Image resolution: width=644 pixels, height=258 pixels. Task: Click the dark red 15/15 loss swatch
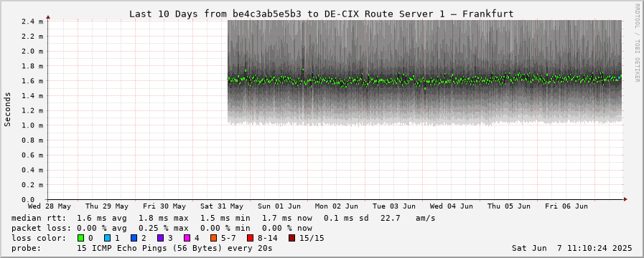pos(291,238)
